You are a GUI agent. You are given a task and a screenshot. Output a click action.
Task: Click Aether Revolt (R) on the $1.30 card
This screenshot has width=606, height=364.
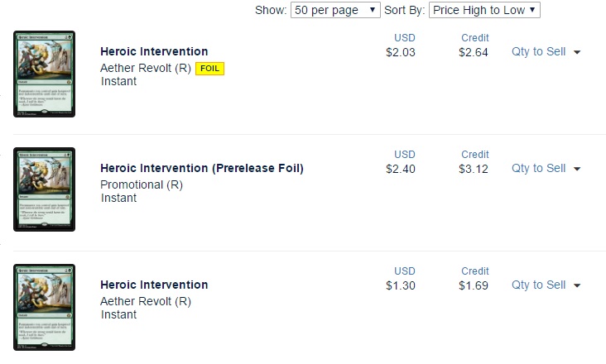coord(146,301)
